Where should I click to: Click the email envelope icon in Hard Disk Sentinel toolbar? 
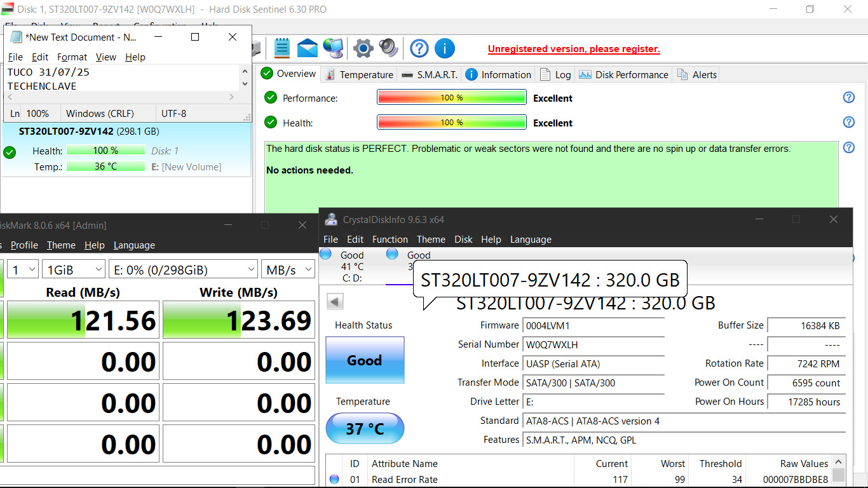tap(308, 48)
